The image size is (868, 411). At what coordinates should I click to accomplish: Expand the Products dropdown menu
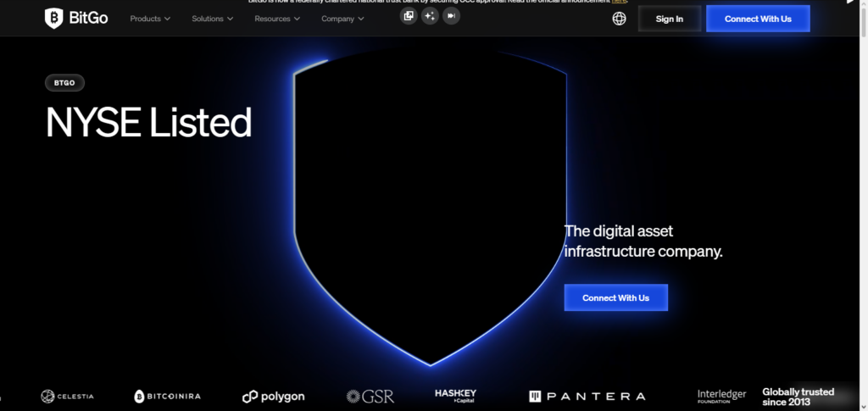pyautogui.click(x=150, y=19)
